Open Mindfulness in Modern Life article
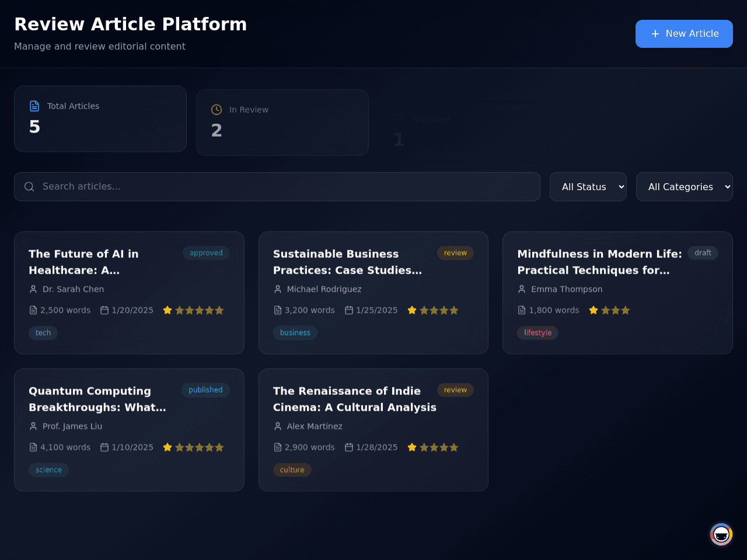 617,293
